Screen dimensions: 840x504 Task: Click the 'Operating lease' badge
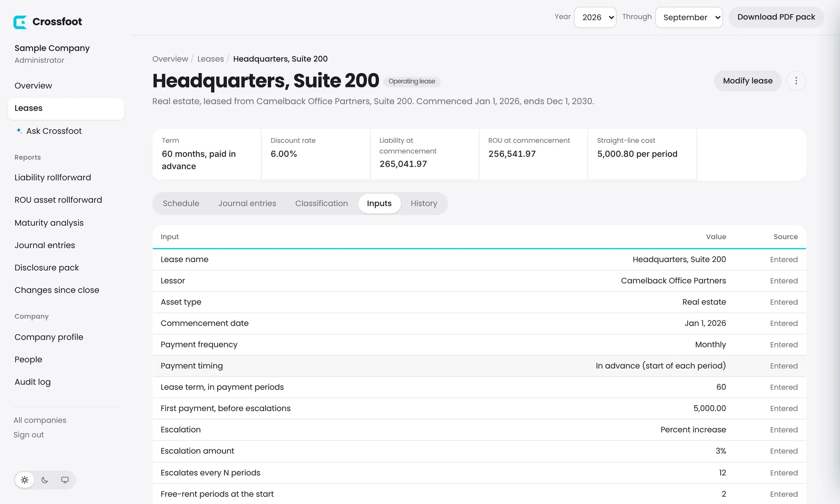click(x=412, y=81)
